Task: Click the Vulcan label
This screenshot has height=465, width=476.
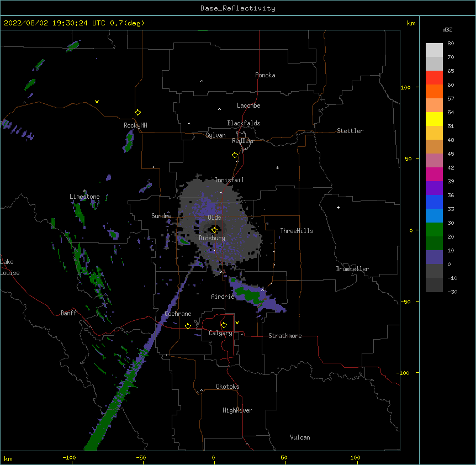Action: click(300, 437)
